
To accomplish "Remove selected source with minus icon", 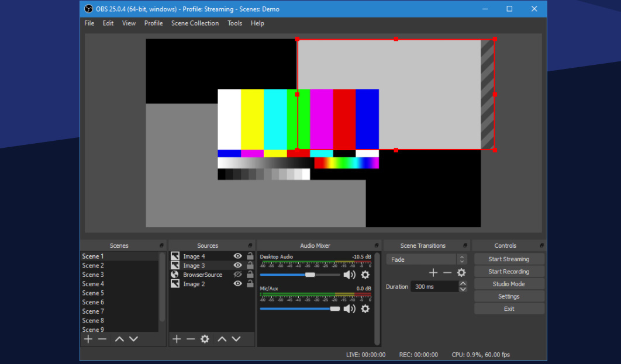I will [x=191, y=339].
